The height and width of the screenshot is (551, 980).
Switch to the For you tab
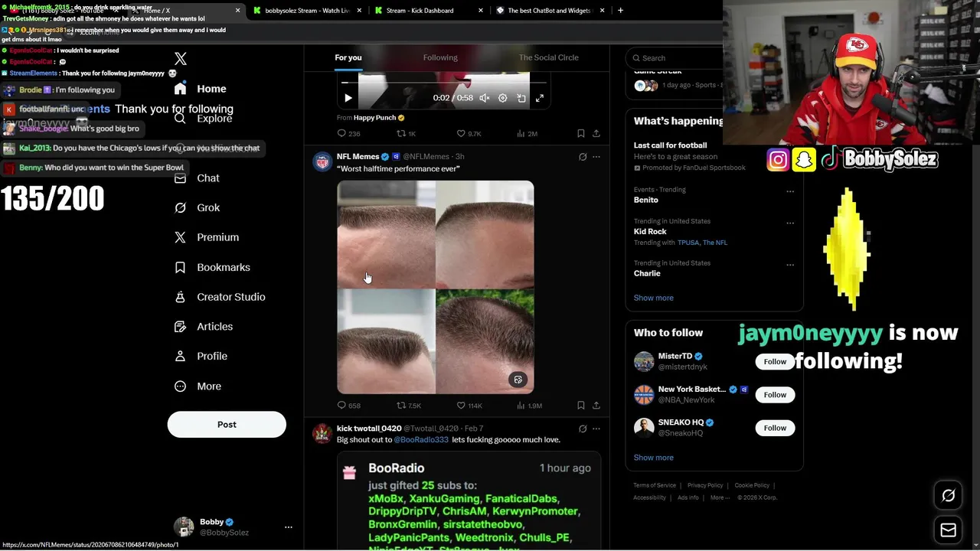348,57
